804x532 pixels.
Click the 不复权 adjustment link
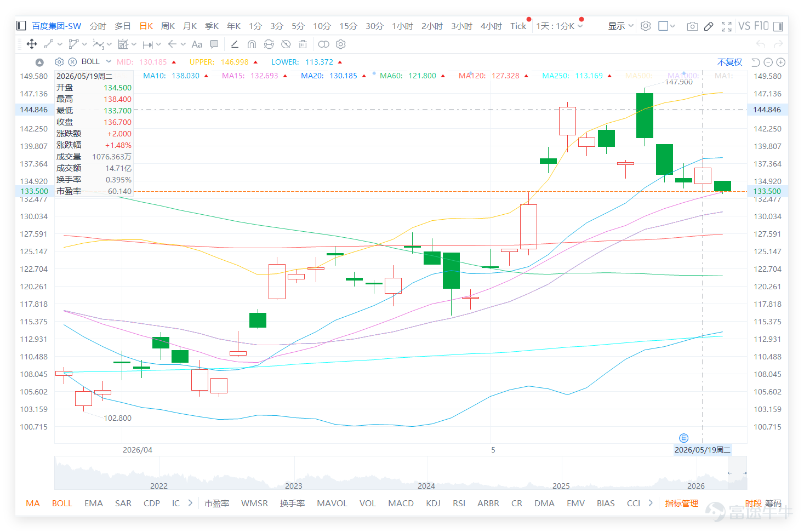pos(729,62)
